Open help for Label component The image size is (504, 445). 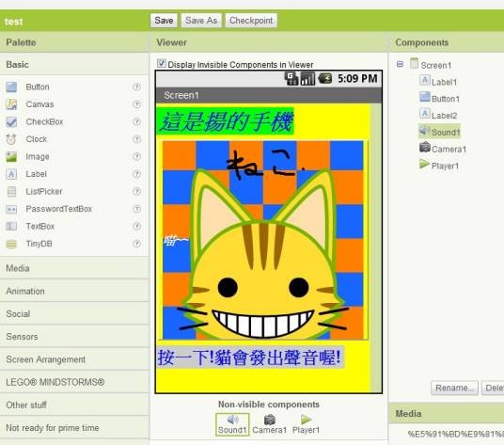136,174
